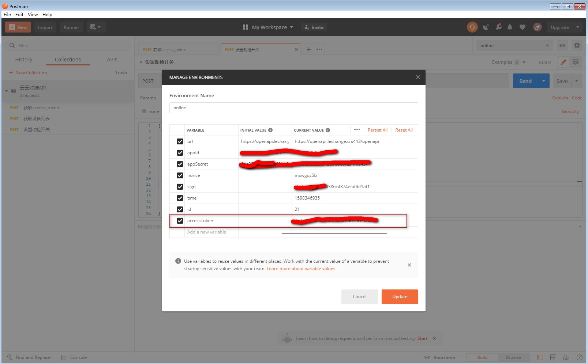Screen dimensions: 588x364
Task: Uncheck the url variable checkbox
Action: click(180, 141)
